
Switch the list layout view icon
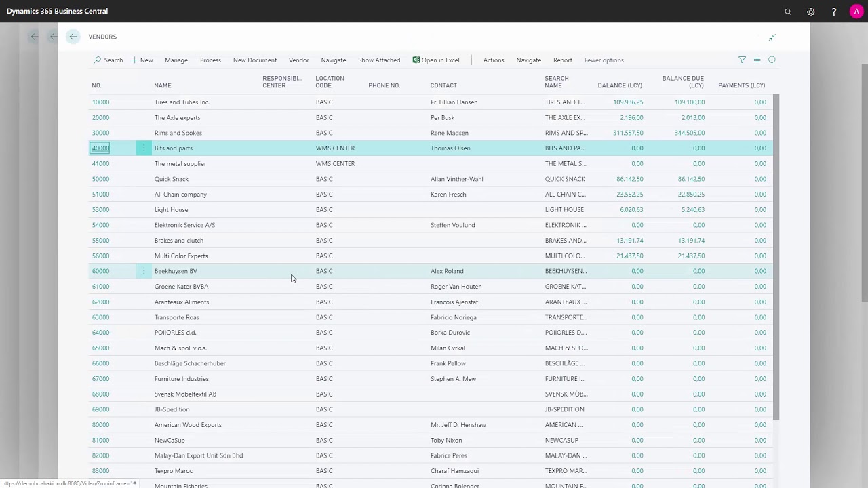757,60
